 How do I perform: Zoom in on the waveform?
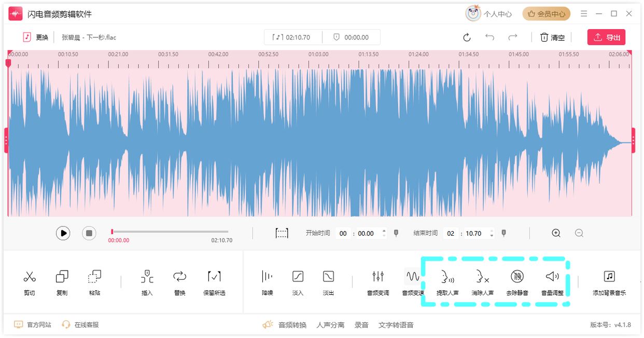coord(556,234)
